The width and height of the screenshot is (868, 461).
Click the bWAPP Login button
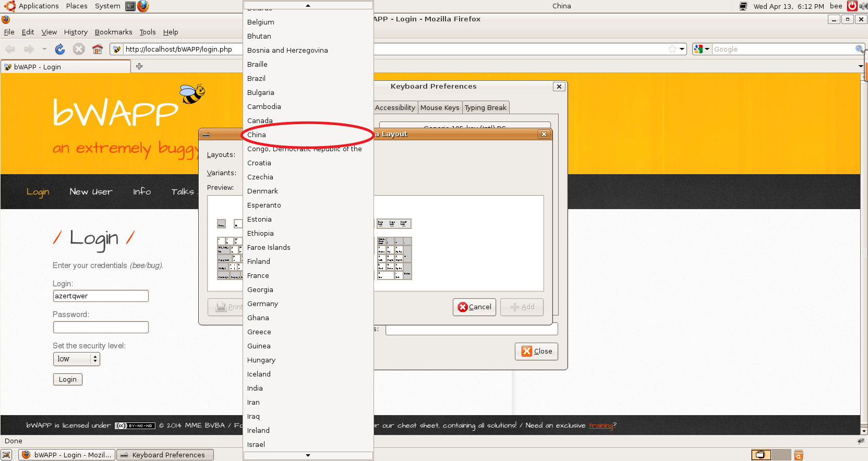pyautogui.click(x=68, y=379)
